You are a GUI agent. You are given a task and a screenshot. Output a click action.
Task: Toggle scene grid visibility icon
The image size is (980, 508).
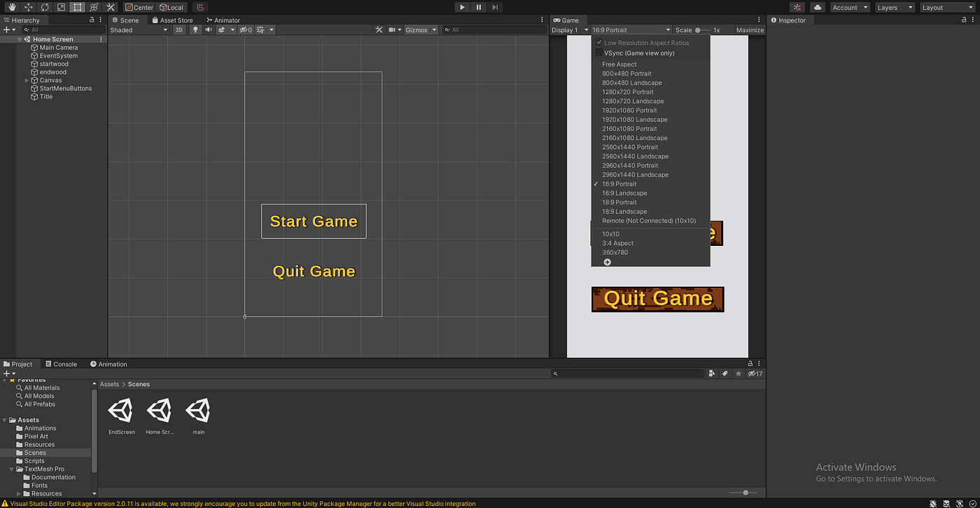point(260,30)
